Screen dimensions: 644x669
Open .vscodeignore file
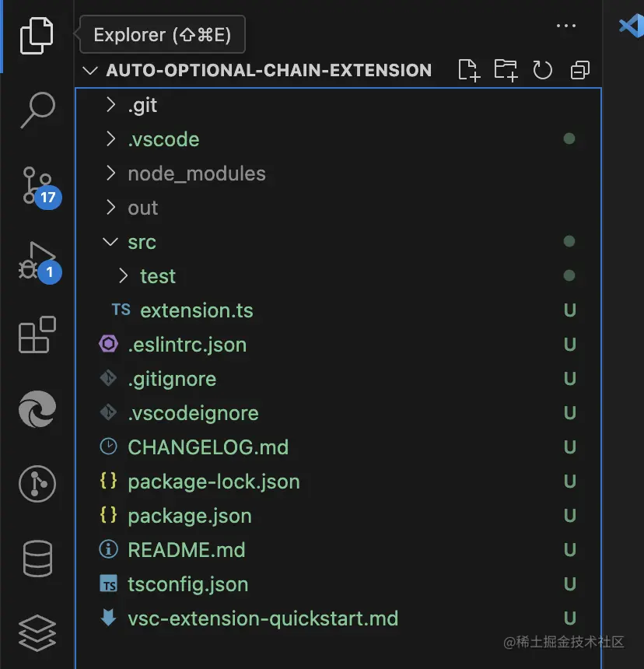tap(338, 413)
